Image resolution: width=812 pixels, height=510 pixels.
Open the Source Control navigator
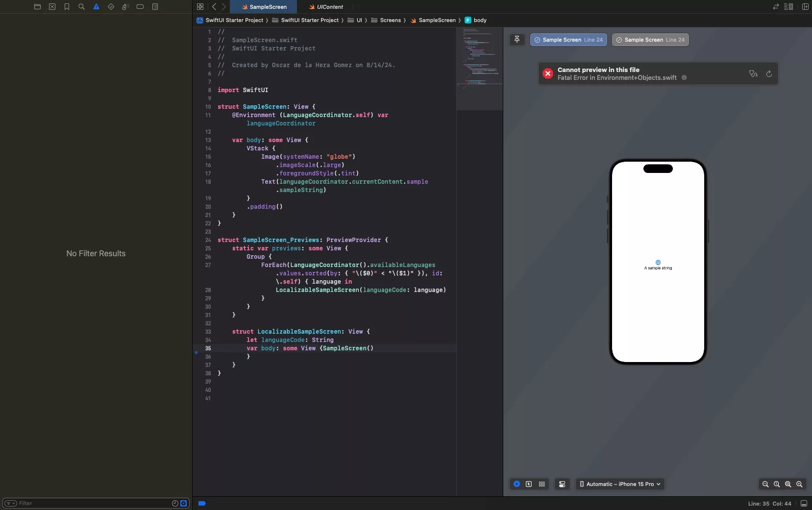[x=52, y=7]
